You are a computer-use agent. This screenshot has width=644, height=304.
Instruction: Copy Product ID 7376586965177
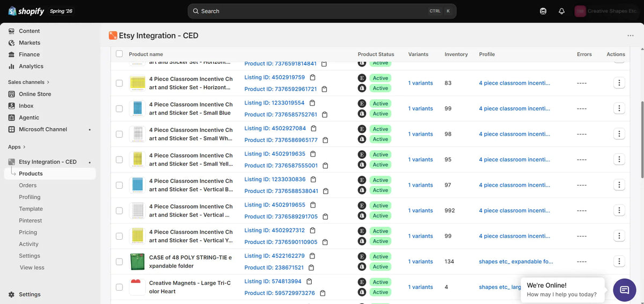(325, 140)
